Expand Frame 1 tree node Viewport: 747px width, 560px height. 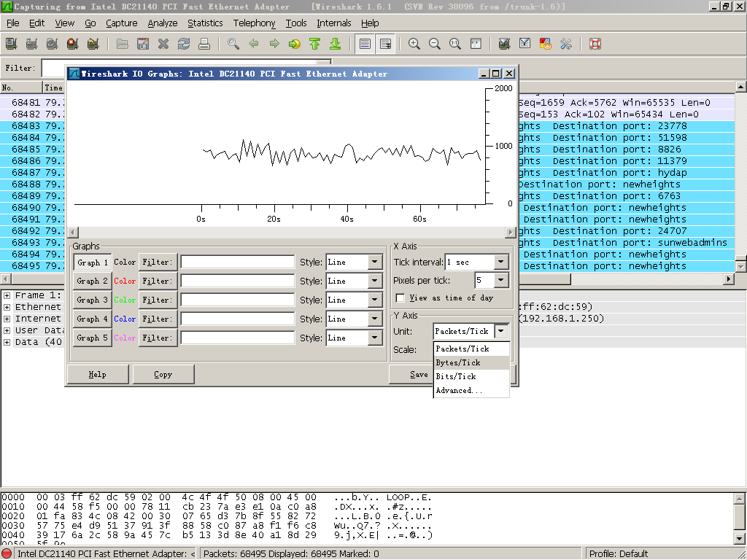click(x=7, y=295)
